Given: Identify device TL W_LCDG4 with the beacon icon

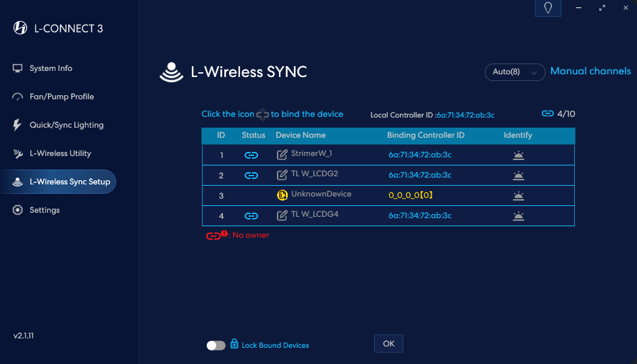Looking at the screenshot, I should [x=518, y=216].
